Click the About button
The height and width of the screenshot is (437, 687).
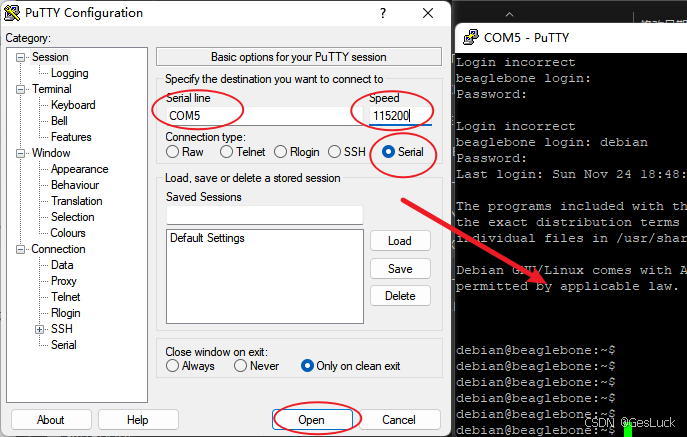point(51,420)
